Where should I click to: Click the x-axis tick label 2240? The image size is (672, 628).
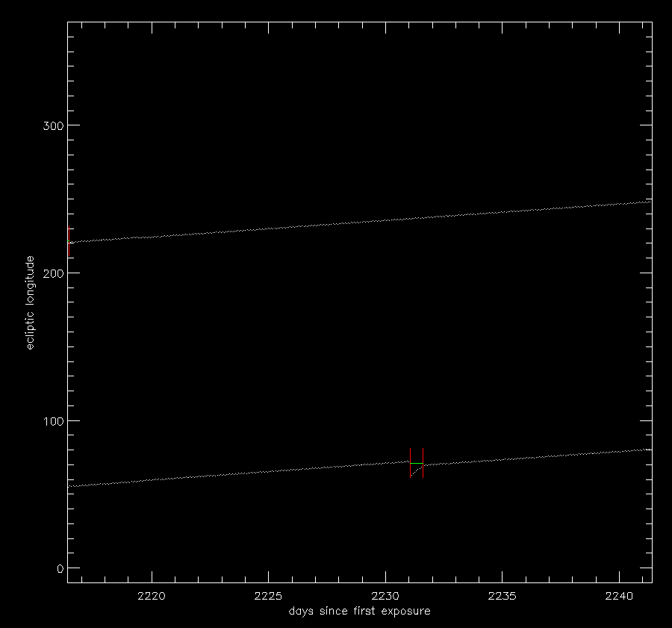[x=619, y=596]
